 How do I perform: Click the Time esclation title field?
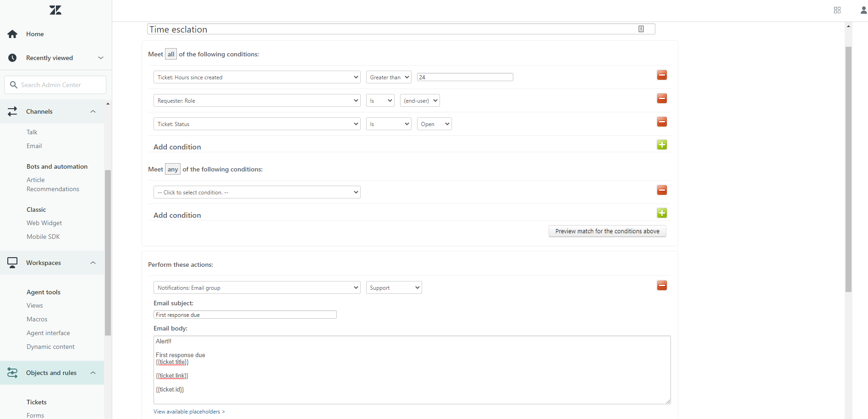[x=401, y=29]
